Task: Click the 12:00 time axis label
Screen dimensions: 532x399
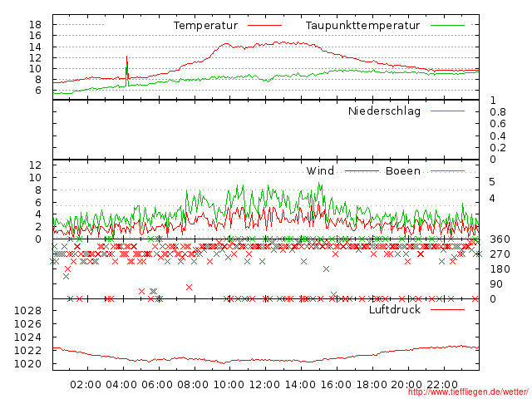Action: (264, 385)
